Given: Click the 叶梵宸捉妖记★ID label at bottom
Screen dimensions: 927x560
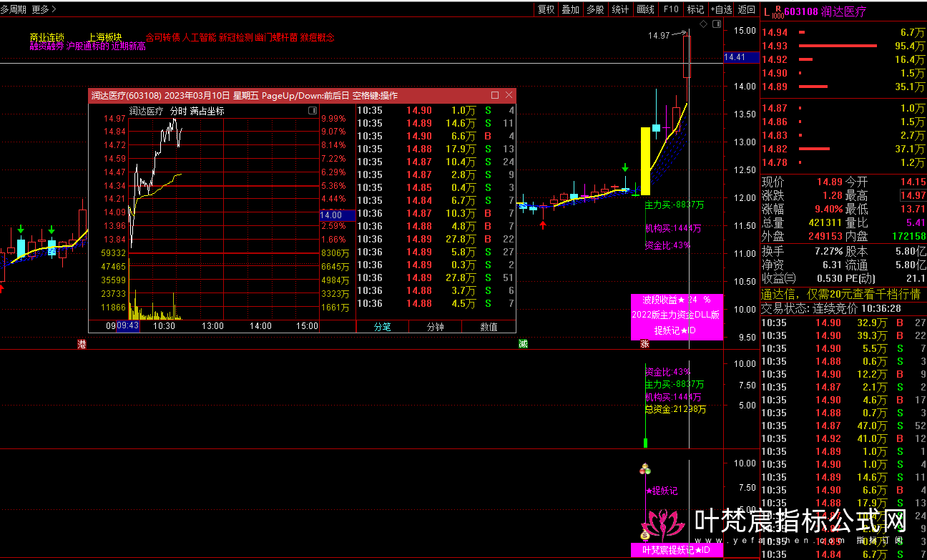Looking at the screenshot, I should click(x=677, y=550).
